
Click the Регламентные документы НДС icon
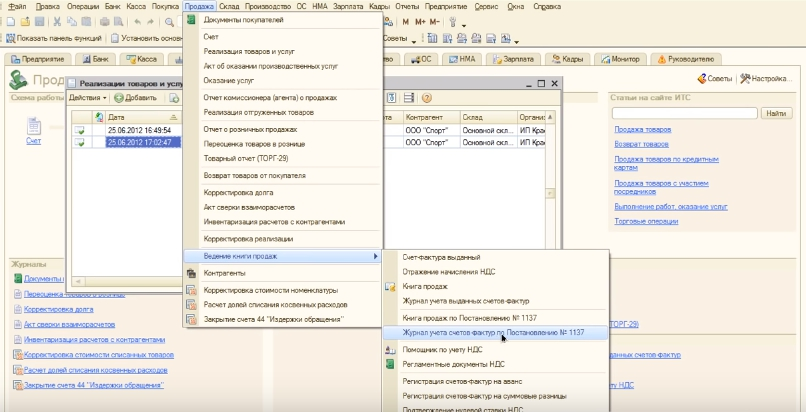[390, 364]
